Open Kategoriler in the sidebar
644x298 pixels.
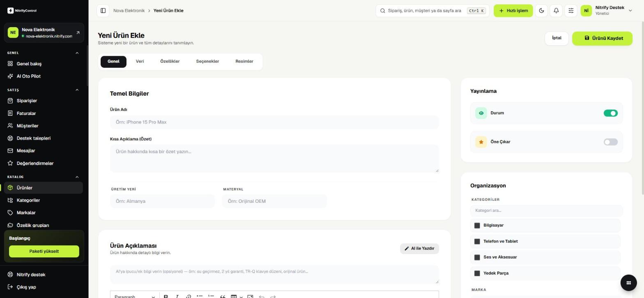click(44, 200)
